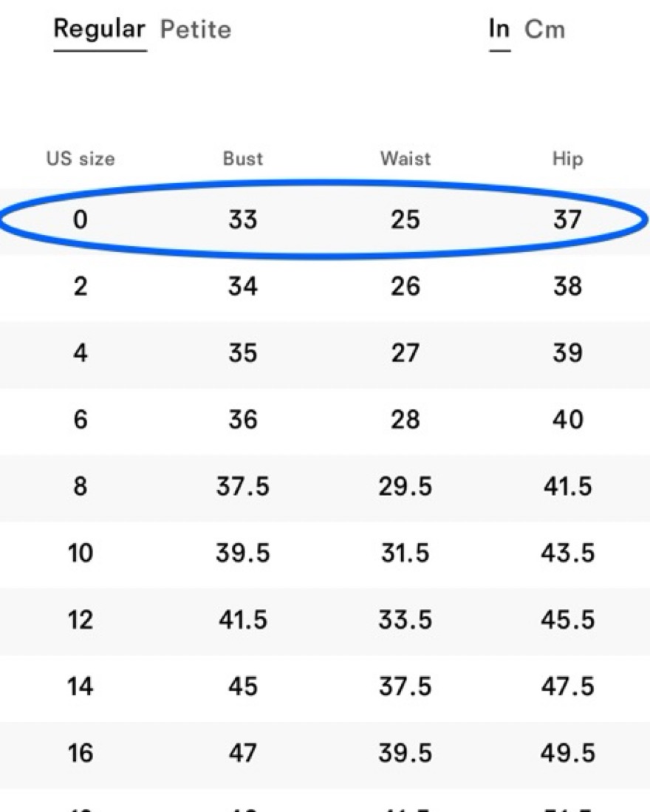The width and height of the screenshot is (650, 812).
Task: Click waist value 37.5 in size 14 row
Action: 405,686
